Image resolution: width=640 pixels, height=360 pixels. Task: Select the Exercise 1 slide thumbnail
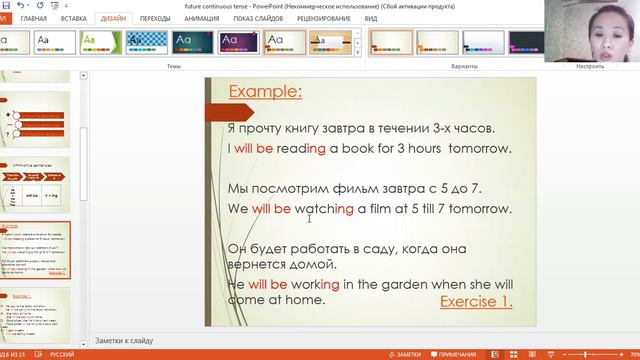click(x=35, y=316)
